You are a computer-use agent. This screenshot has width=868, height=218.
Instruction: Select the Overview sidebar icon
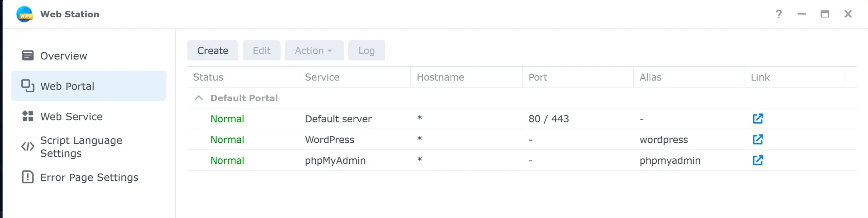28,55
